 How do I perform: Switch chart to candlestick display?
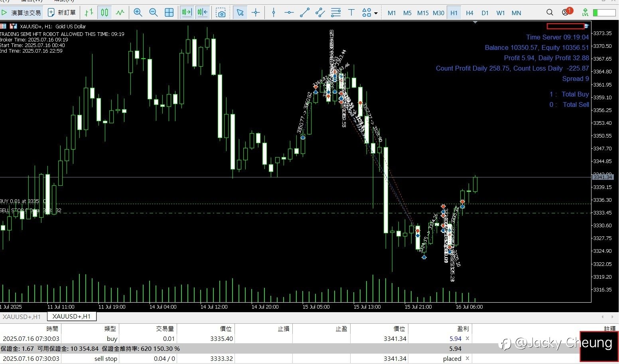click(x=104, y=13)
